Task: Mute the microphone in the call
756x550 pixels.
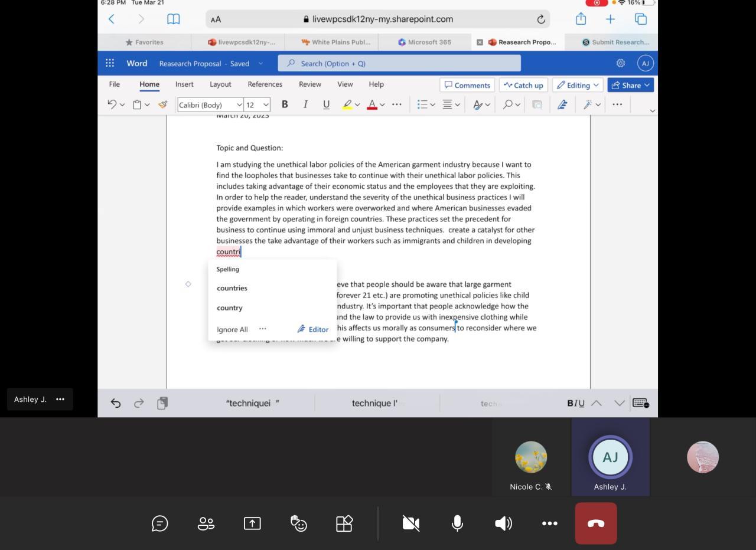Action: click(x=457, y=523)
